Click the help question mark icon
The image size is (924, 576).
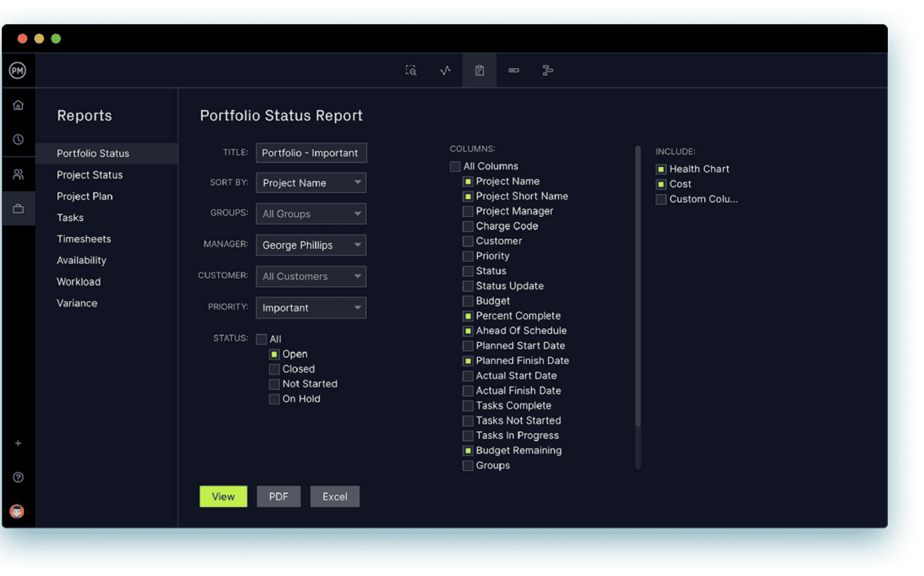point(18,477)
